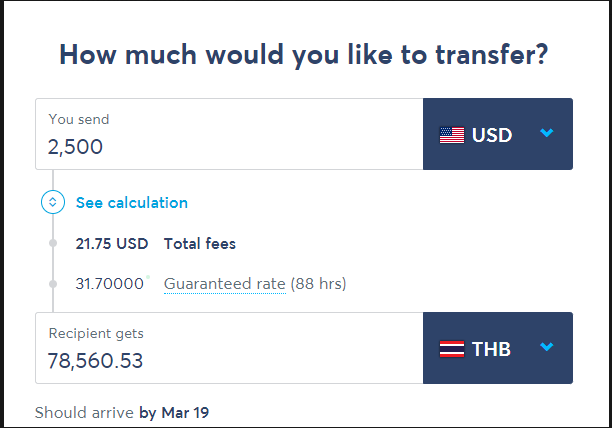612x428 pixels.
Task: Click the small green dot after rate
Action: (148, 277)
